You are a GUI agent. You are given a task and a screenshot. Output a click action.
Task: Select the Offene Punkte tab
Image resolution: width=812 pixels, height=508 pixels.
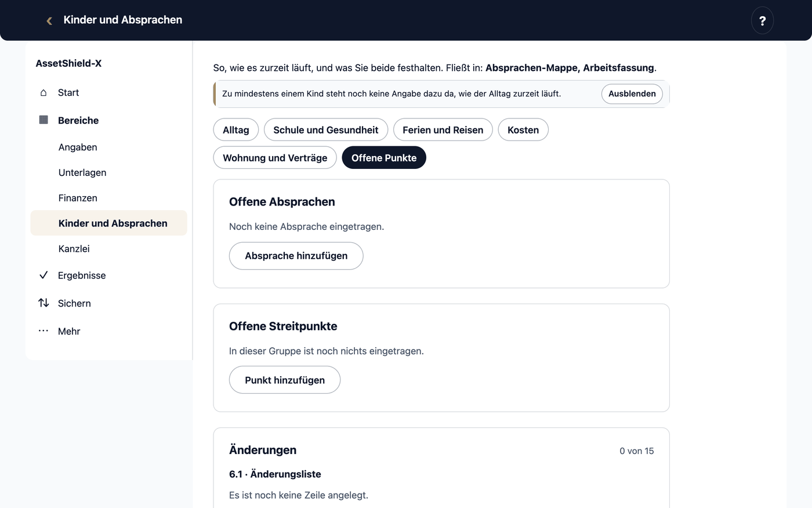pos(384,158)
